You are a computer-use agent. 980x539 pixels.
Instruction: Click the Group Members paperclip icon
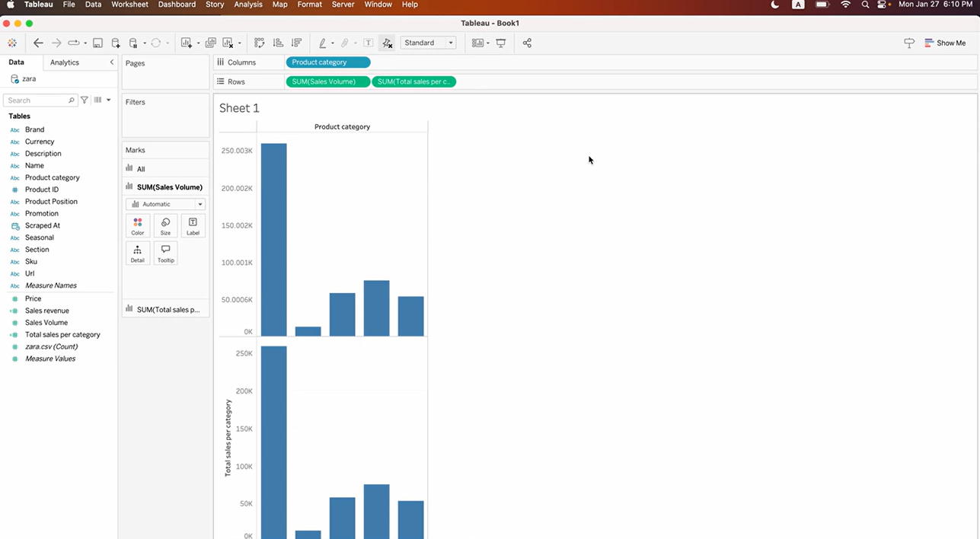tap(345, 43)
